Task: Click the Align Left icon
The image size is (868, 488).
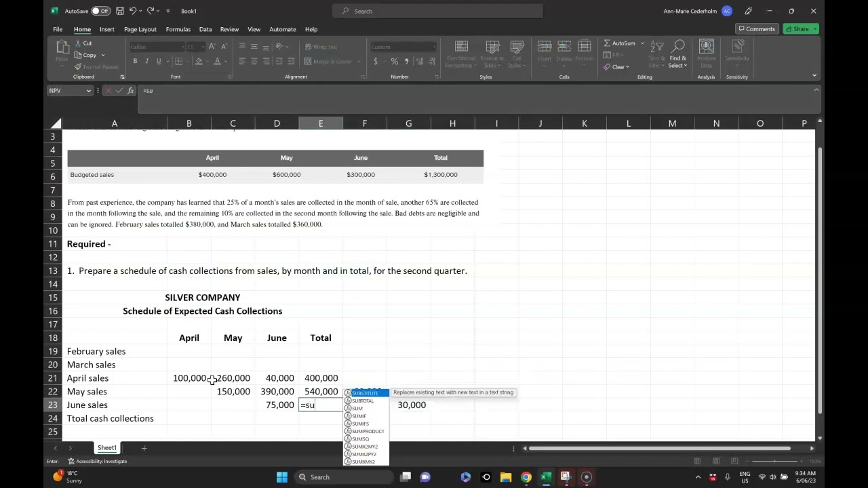Action: [242, 61]
